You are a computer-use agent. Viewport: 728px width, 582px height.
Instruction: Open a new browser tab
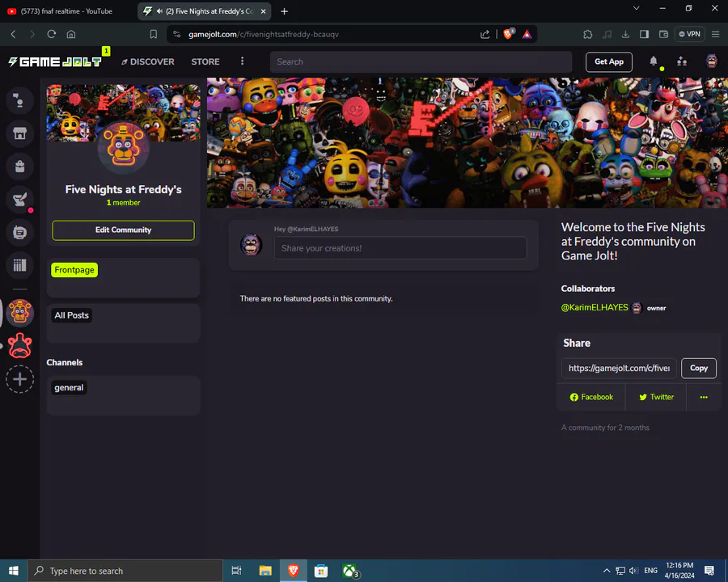point(284,11)
